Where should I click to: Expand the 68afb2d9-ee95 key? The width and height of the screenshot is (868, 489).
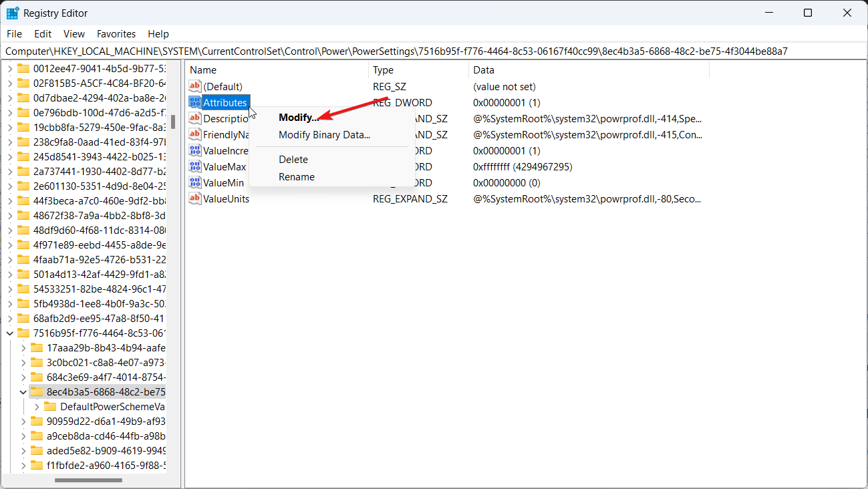click(x=10, y=318)
